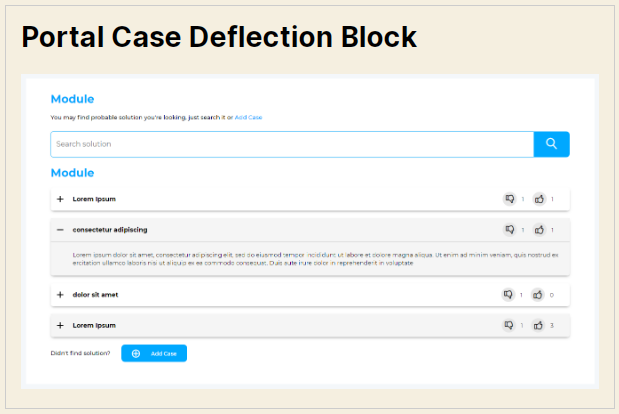Screen dimensions: 619x414
Task: Thumbs down the first Lorem ipsum row
Action: coord(509,199)
